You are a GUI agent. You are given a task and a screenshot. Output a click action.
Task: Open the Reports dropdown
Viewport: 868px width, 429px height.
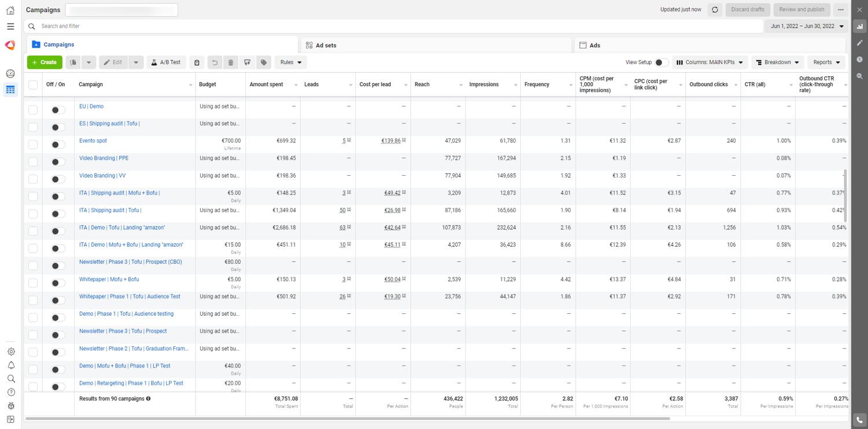(826, 62)
